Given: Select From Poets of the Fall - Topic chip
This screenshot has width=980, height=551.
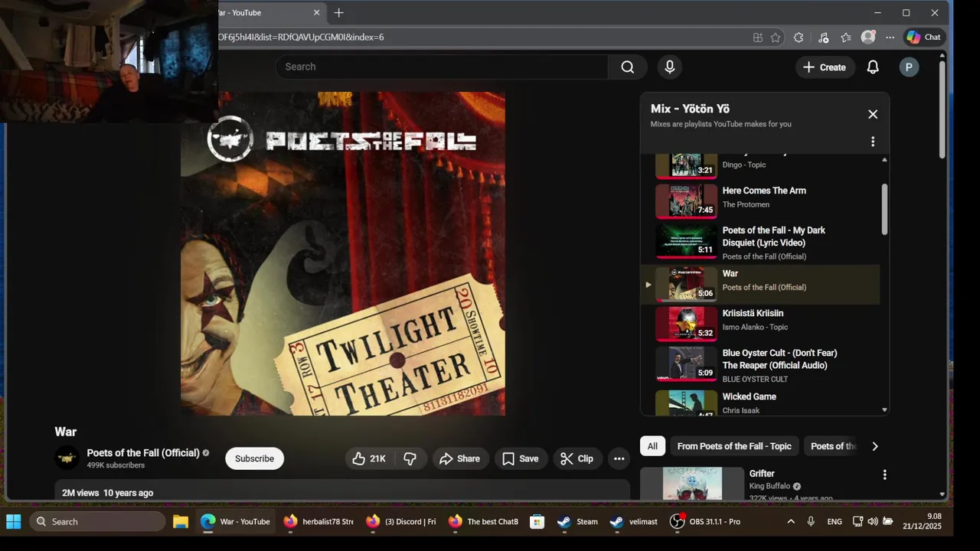Looking at the screenshot, I should coord(734,446).
